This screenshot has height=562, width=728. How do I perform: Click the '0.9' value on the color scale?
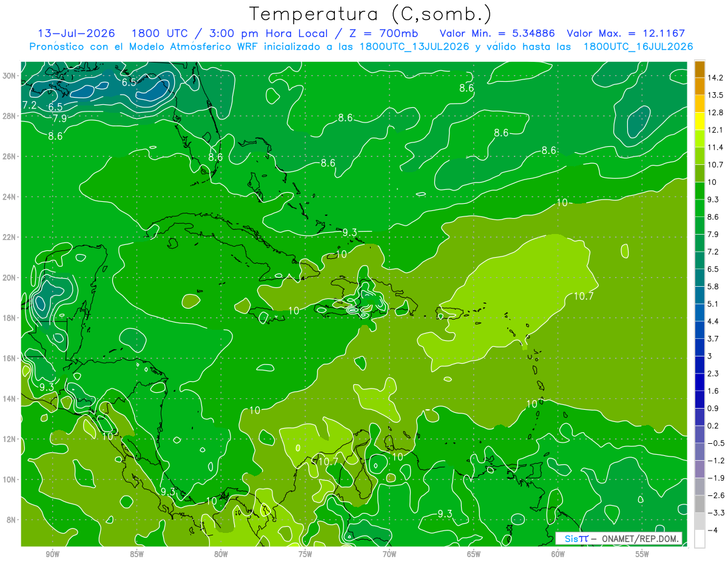713,409
